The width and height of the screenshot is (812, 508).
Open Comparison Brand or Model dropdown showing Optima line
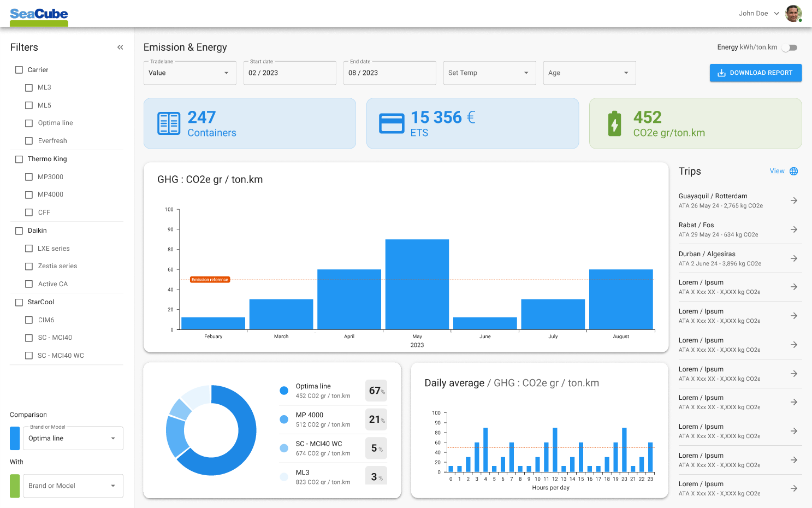click(73, 438)
